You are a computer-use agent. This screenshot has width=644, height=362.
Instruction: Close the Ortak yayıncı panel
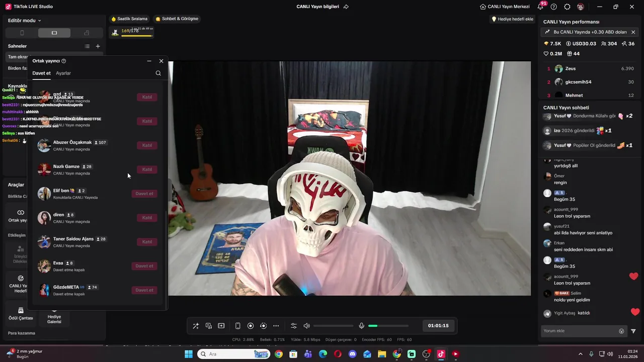click(161, 61)
